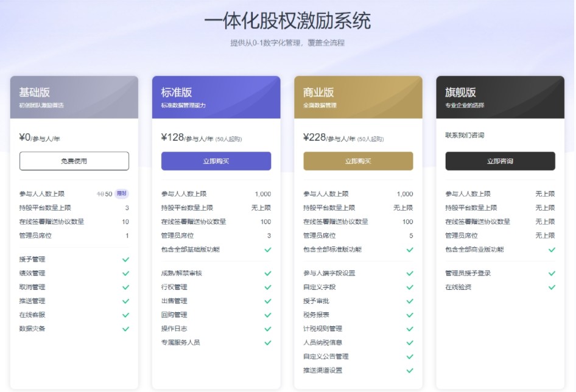Click 持股平台数量上限 value 3 in 基础版
Viewport: 576px width, 392px height.
[x=127, y=208]
